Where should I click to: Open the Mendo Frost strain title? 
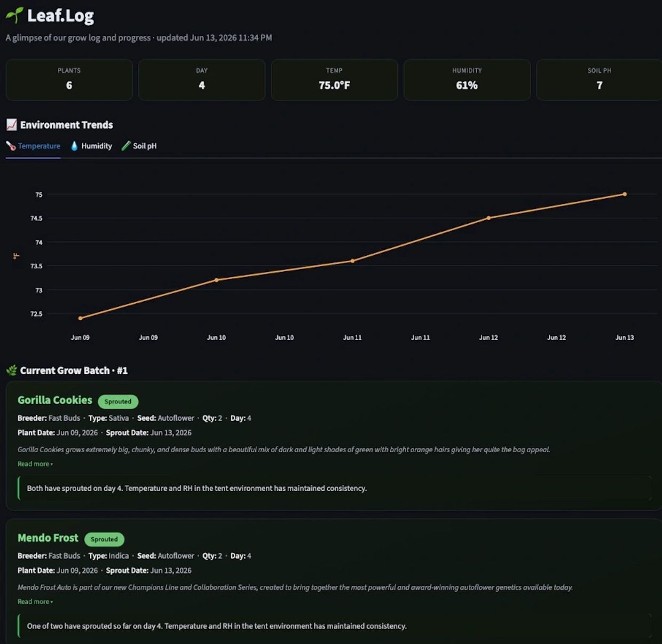click(48, 538)
